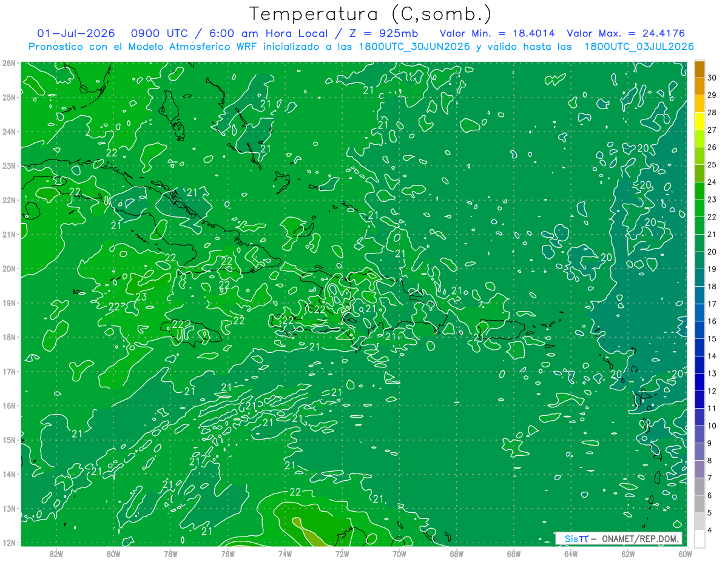Click the '12N' latitude axis label
The width and height of the screenshot is (728, 562).
click(x=8, y=543)
